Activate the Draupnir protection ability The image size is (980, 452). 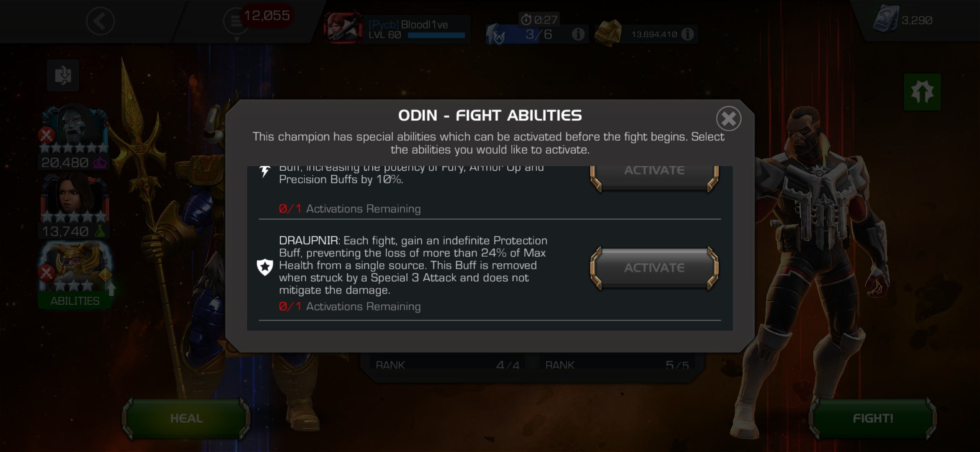654,268
